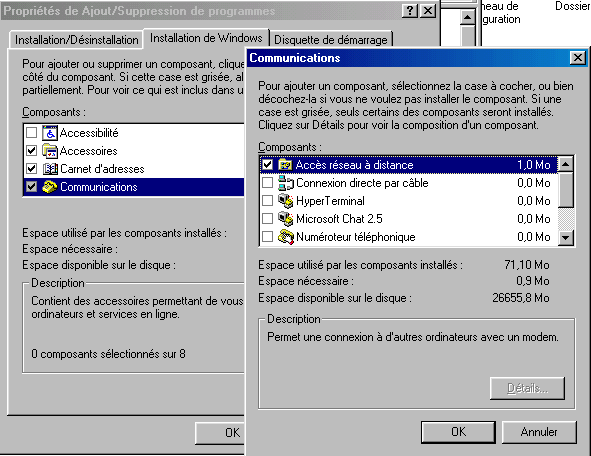Click Communications list scroll up arrow

(565, 164)
